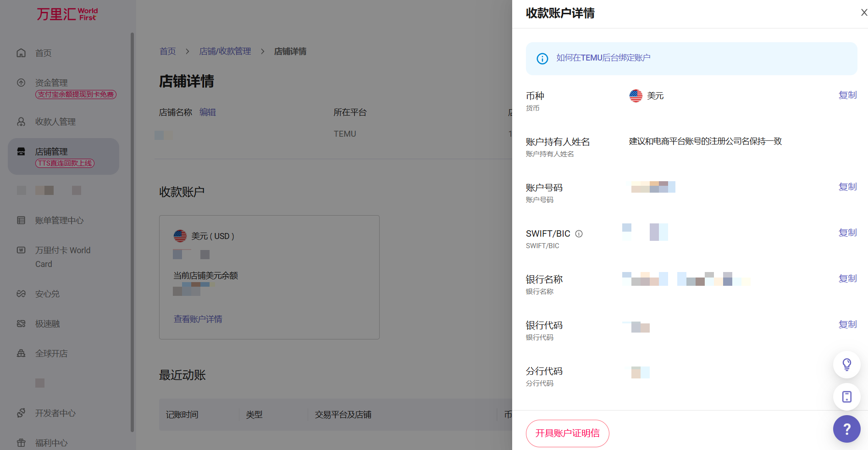Click the 安心兑 sidebar icon
868x450 pixels.
coord(21,294)
